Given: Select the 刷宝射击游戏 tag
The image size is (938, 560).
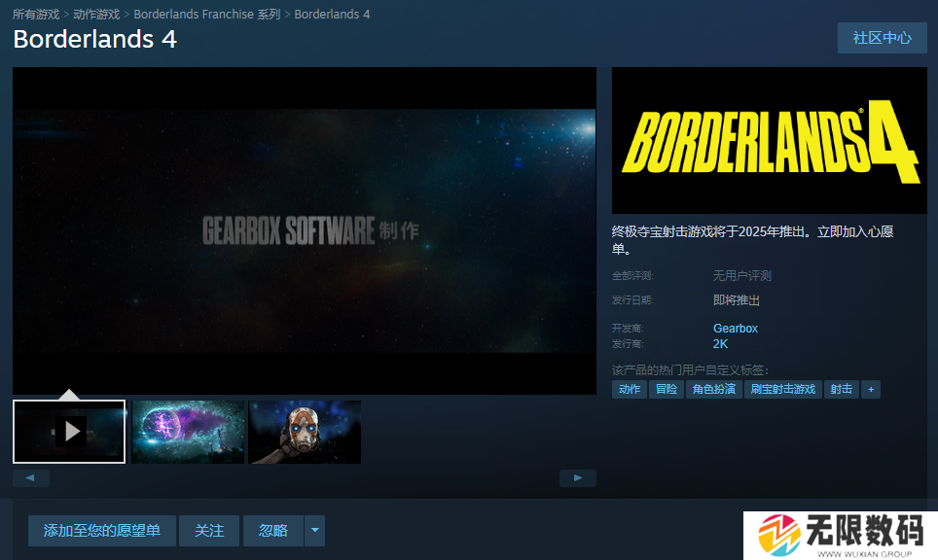Looking at the screenshot, I should click(782, 389).
